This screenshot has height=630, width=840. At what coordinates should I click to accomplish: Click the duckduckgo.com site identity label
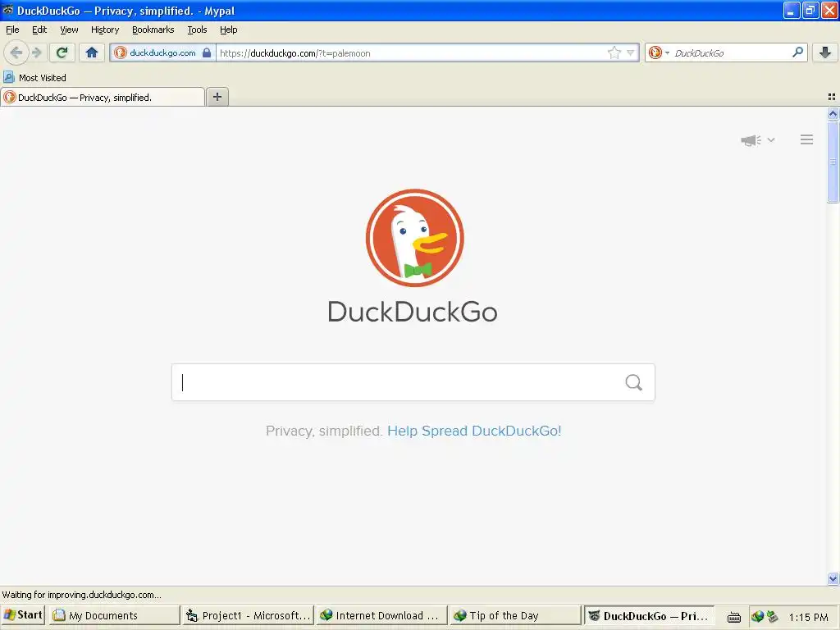click(162, 52)
